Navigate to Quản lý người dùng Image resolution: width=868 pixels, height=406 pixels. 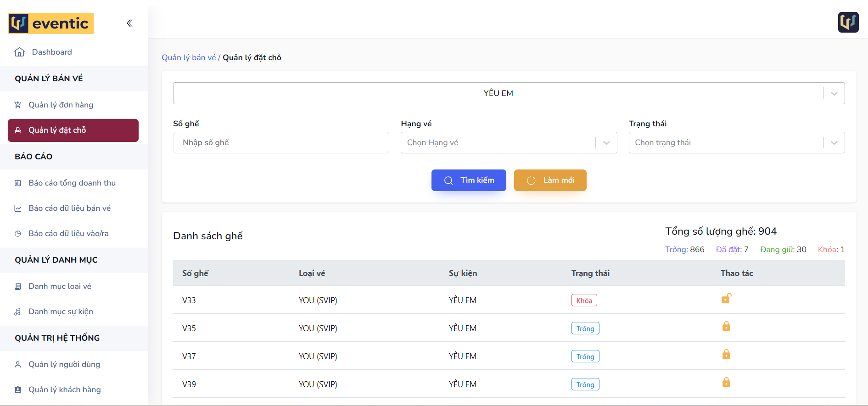pyautogui.click(x=64, y=365)
